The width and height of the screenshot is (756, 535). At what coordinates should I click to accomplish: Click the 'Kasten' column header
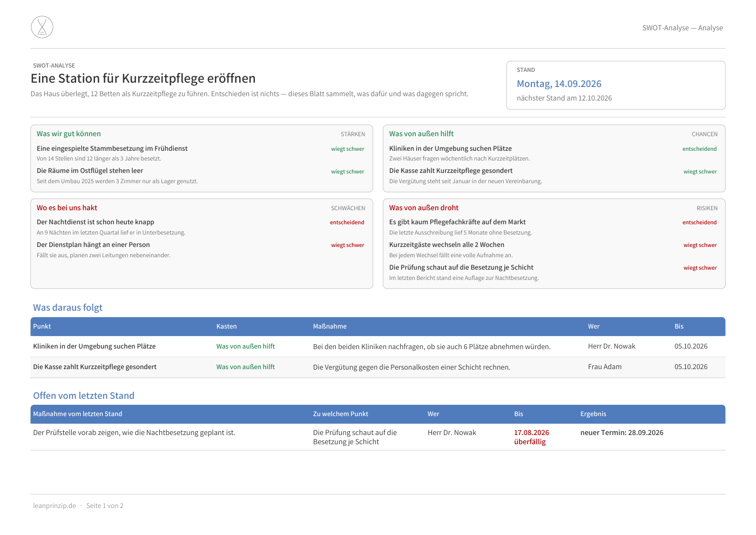(x=227, y=326)
